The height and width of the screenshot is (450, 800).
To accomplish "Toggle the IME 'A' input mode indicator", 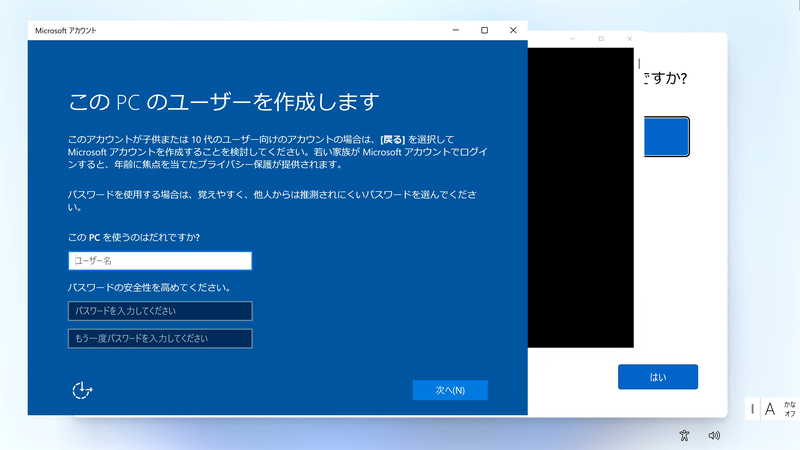I will [x=770, y=409].
